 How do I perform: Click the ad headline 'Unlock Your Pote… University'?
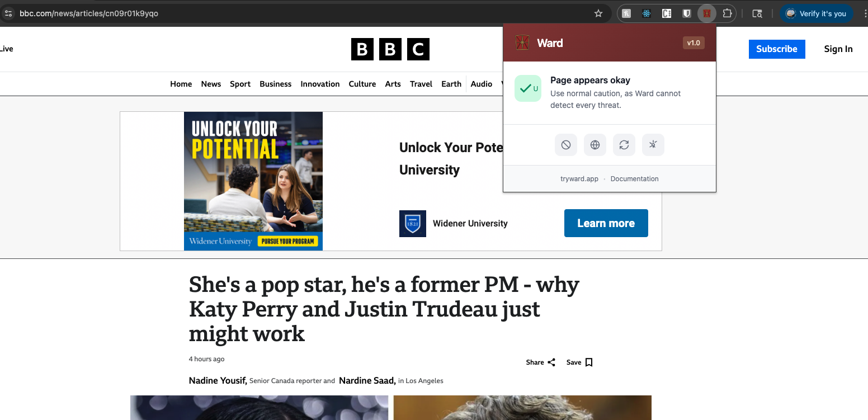pos(451,159)
